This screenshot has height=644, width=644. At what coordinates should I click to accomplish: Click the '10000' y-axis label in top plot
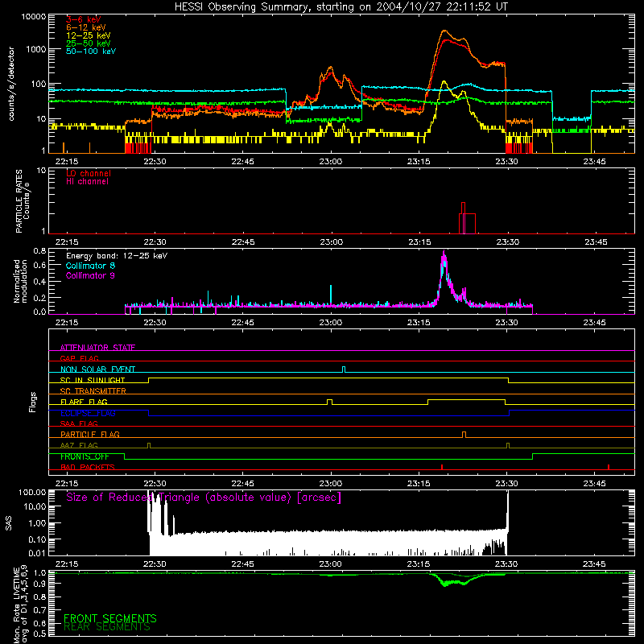[34, 17]
